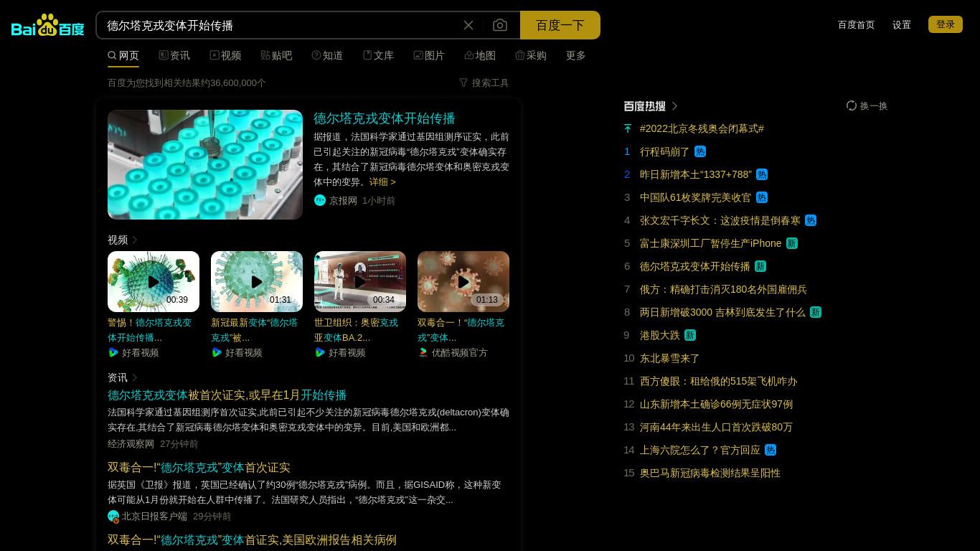
Task: Open the test tubes news thumbnail
Action: click(205, 164)
